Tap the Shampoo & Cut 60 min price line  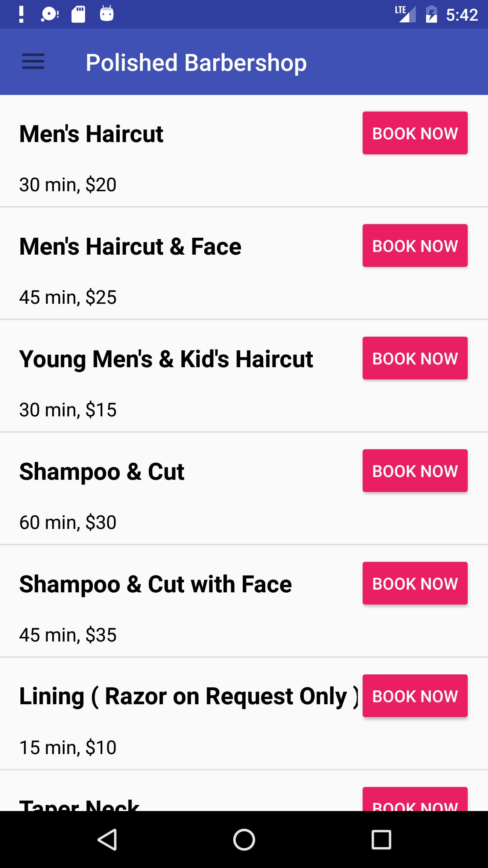click(x=68, y=522)
